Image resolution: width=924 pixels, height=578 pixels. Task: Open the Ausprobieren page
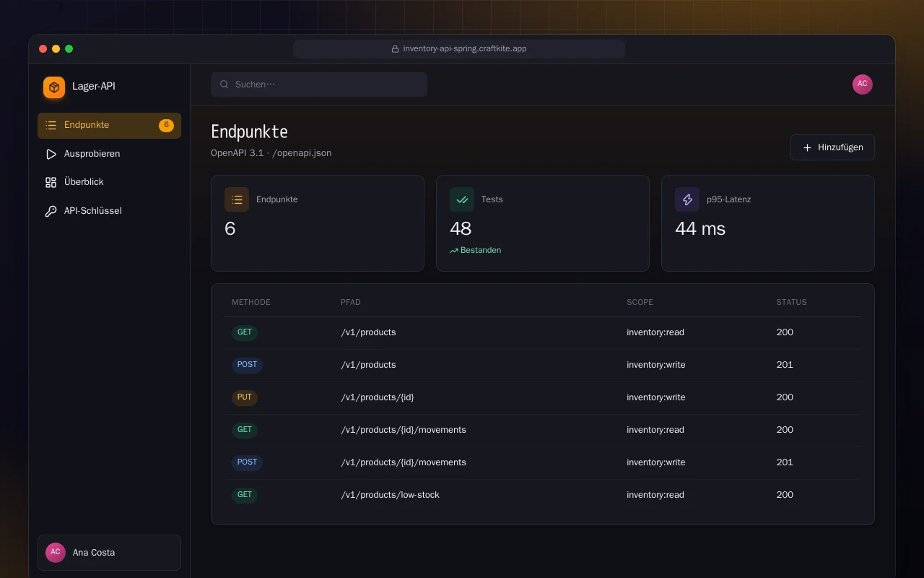click(x=109, y=154)
